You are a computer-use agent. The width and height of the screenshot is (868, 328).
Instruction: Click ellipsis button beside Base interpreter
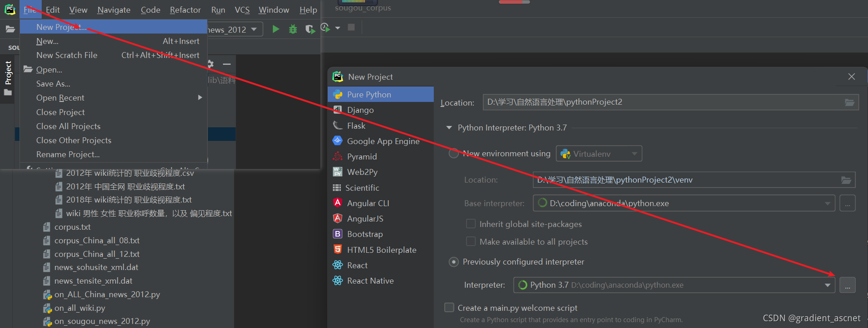[847, 203]
